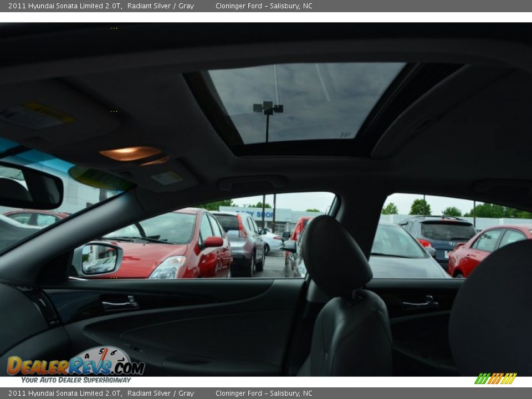
Task: Click the front door chrome handle
Action: tap(120, 303)
